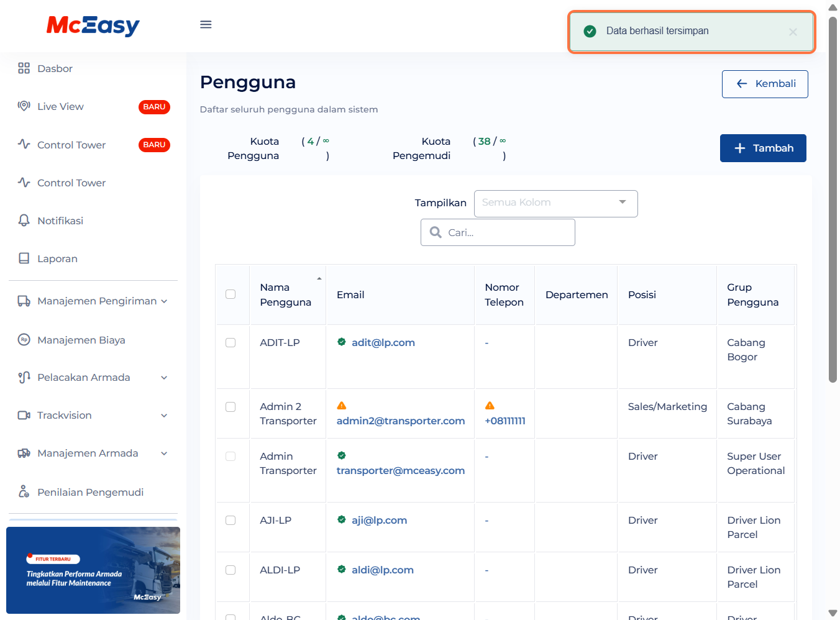This screenshot has height=620, width=840.
Task: Click the Manajemen Biaya rupiah icon
Action: coord(24,340)
